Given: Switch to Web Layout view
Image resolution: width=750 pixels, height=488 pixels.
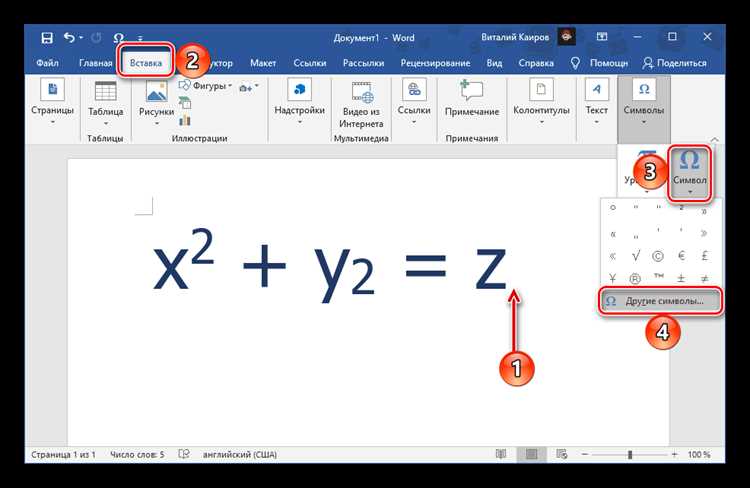Looking at the screenshot, I should [x=562, y=454].
